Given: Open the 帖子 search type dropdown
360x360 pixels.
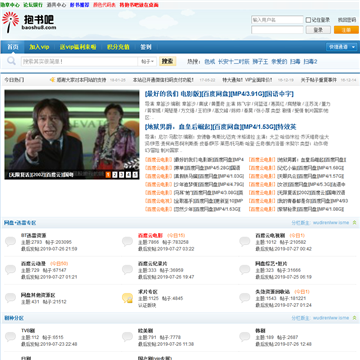Looking at the screenshot, I should tap(147, 61).
